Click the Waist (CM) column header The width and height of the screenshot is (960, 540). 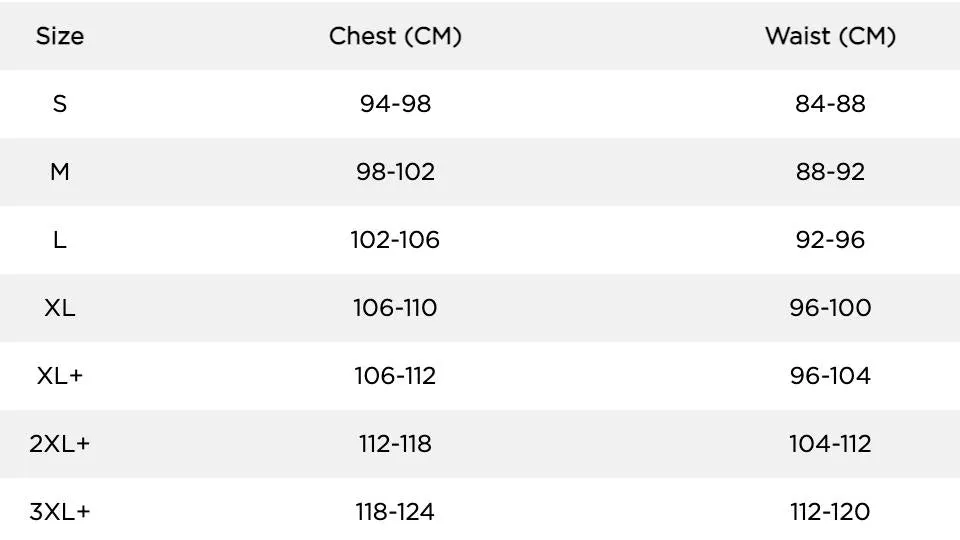coord(830,36)
